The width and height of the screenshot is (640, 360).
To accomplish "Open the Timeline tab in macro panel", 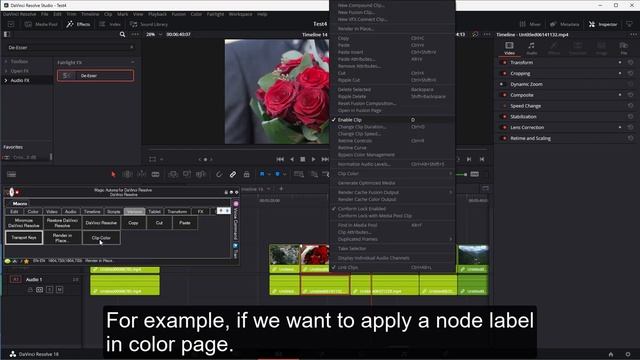I will pyautogui.click(x=92, y=211).
